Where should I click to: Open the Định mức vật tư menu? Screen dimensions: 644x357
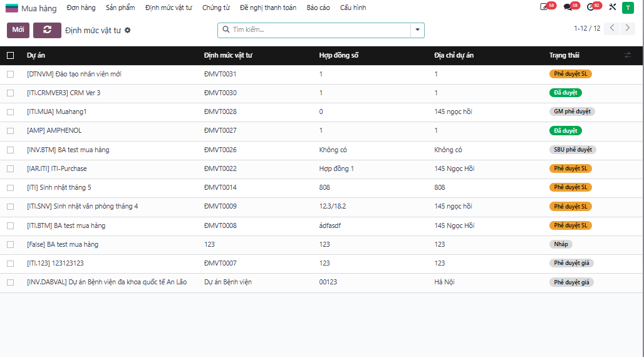169,8
